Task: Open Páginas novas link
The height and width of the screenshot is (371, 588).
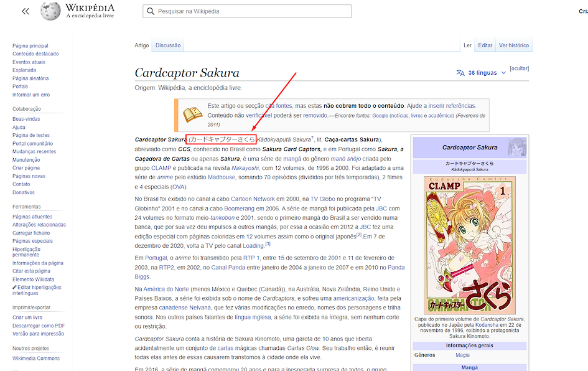Action: coord(29,176)
